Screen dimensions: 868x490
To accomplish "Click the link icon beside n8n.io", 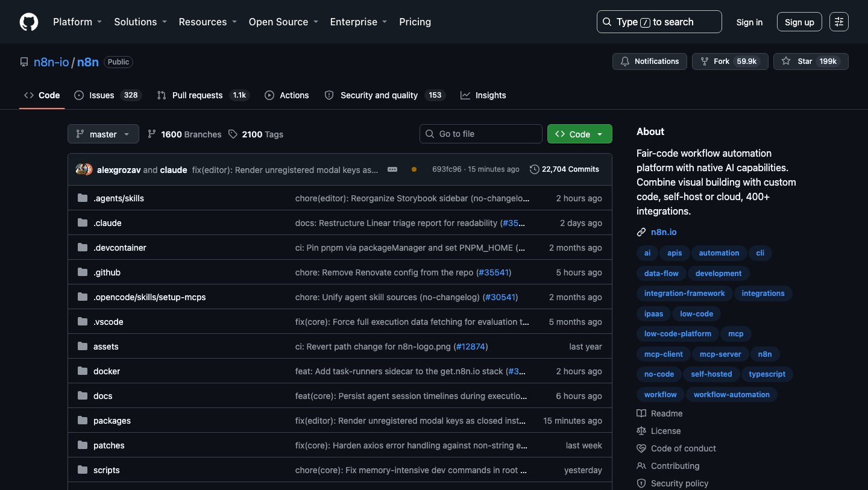I will click(641, 232).
